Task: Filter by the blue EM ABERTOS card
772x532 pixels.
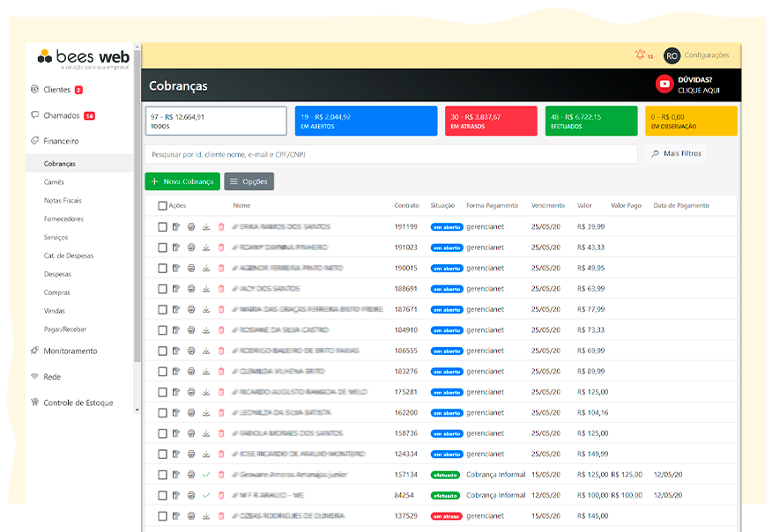Action: 366,121
